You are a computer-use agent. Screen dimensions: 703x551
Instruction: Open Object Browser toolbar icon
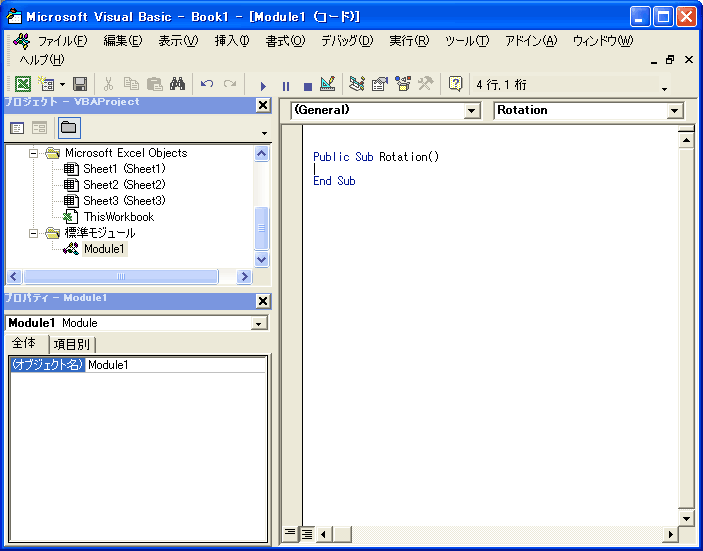coord(403,84)
